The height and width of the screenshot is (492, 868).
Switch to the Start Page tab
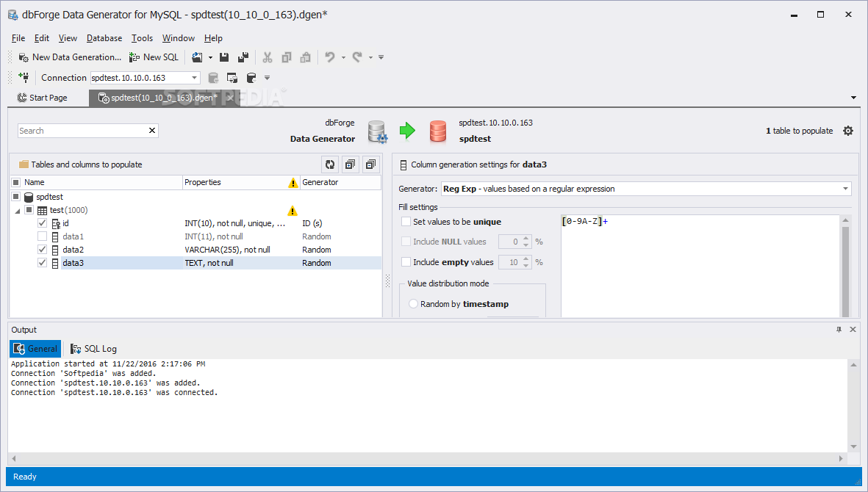[43, 98]
